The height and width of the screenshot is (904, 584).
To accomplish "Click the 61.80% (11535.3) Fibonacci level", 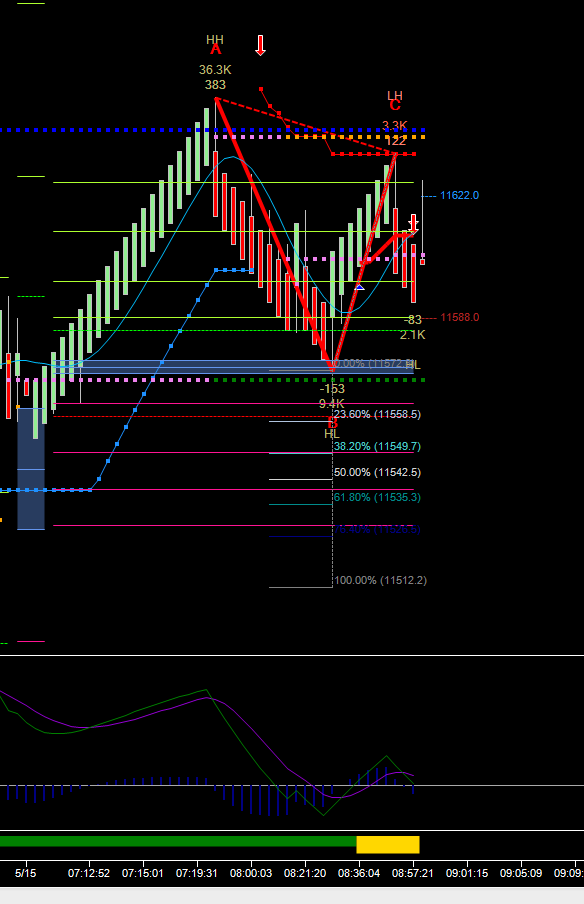I will [x=378, y=498].
